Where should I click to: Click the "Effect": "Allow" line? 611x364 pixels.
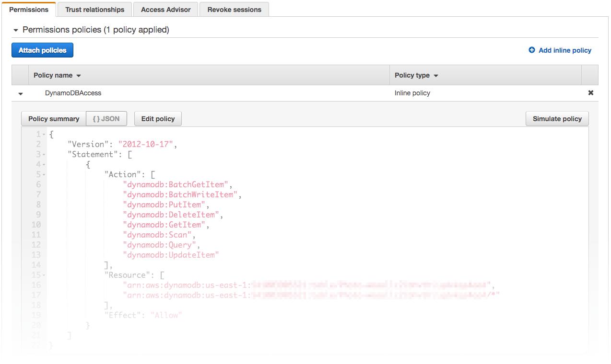[x=143, y=315]
